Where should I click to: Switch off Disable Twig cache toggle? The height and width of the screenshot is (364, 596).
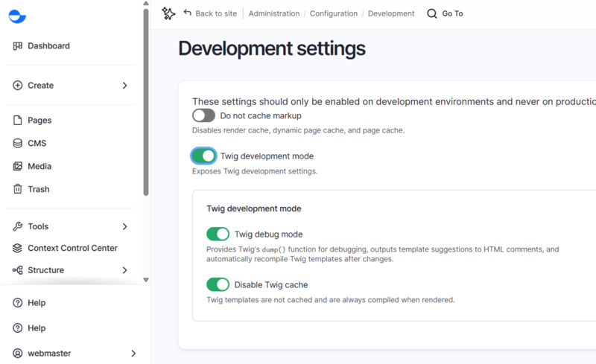pos(218,284)
